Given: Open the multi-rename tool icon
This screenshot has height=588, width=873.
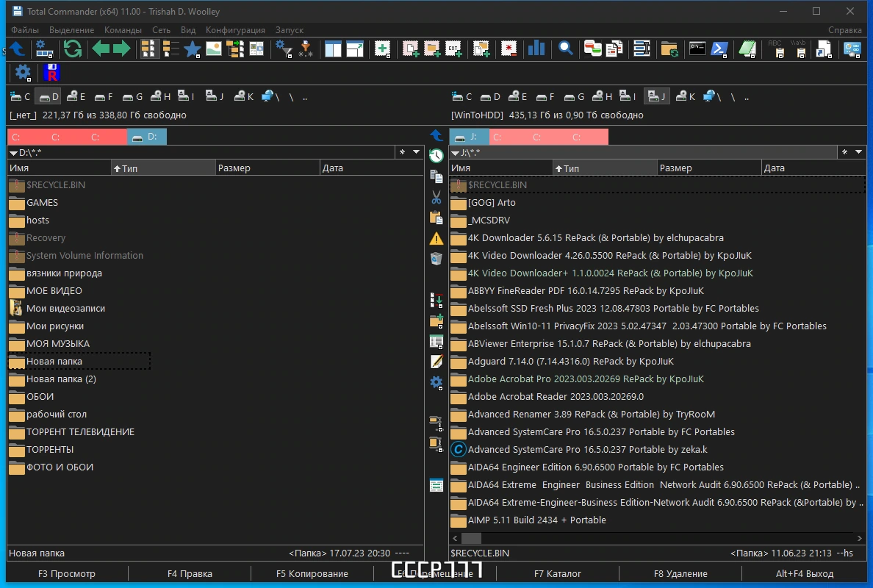Looking at the screenshot, I should [642, 49].
